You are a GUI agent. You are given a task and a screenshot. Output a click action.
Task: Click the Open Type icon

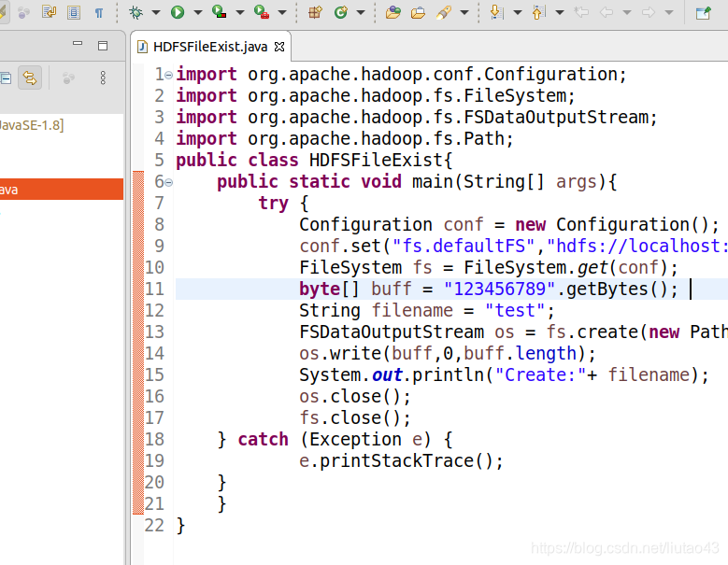pyautogui.click(x=393, y=12)
